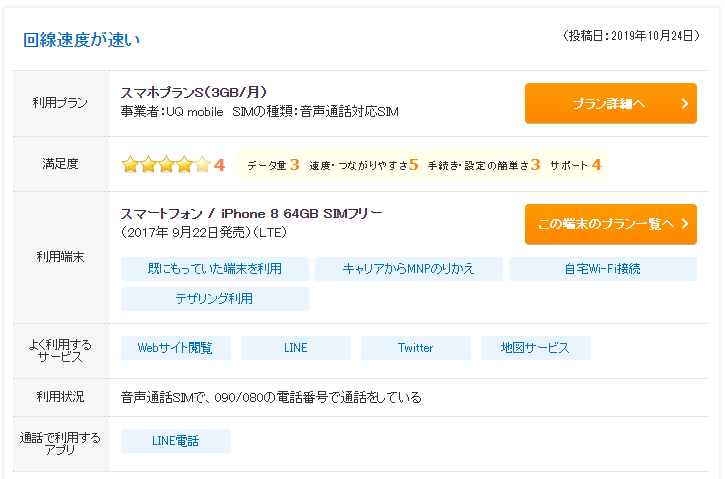725x479 pixels.
Task: Open the review title 回線速度が速い
Action: tap(81, 40)
